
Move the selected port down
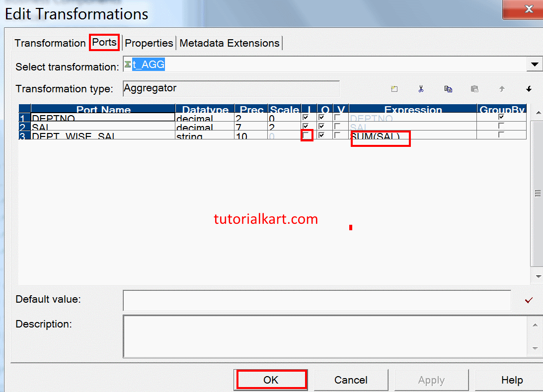point(529,89)
